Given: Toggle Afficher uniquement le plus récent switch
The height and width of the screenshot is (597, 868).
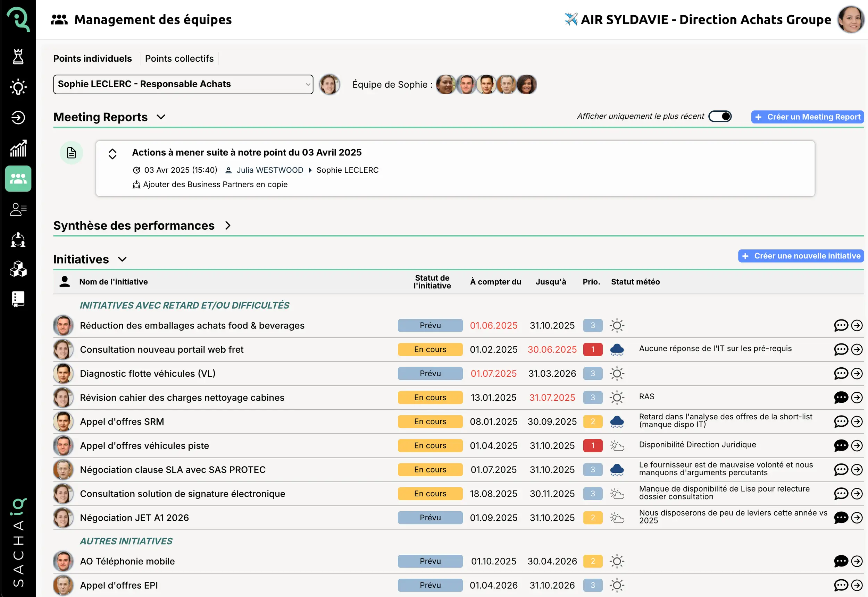Looking at the screenshot, I should click(719, 116).
